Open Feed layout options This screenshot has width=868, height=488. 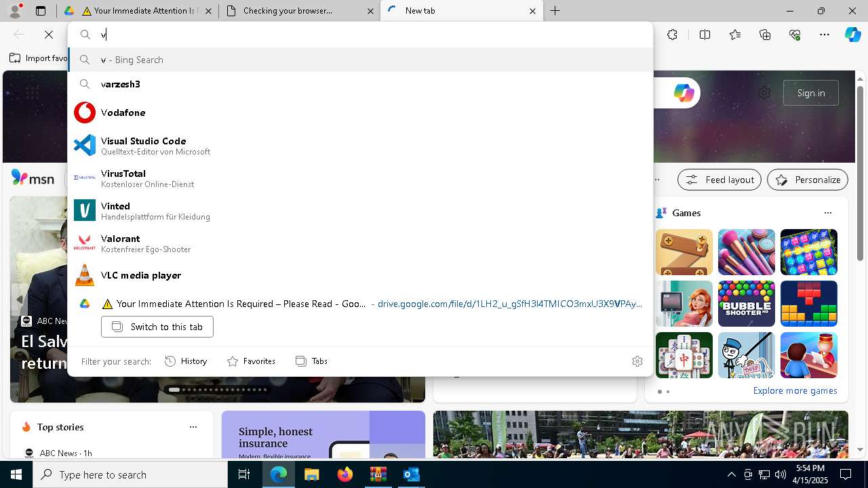pyautogui.click(x=719, y=180)
